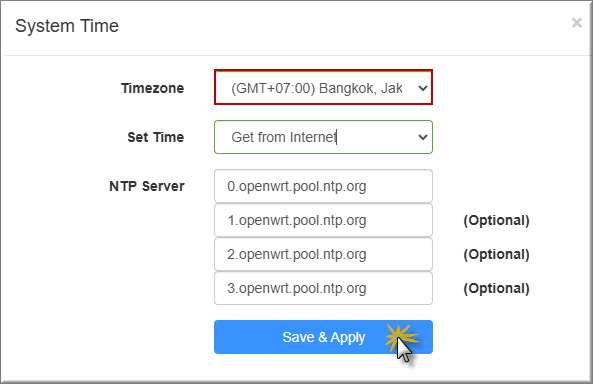Click the (Optional) note beside 2.openwrt server
593x384 pixels.
point(496,254)
